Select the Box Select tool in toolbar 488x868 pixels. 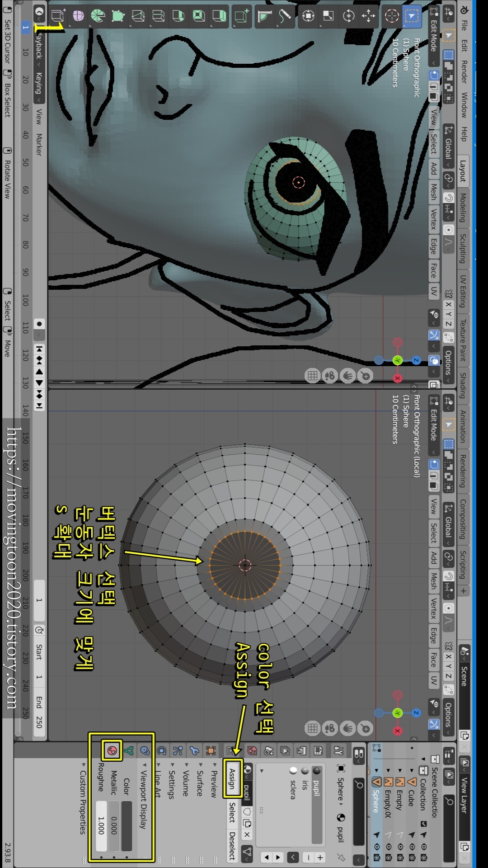tap(412, 16)
